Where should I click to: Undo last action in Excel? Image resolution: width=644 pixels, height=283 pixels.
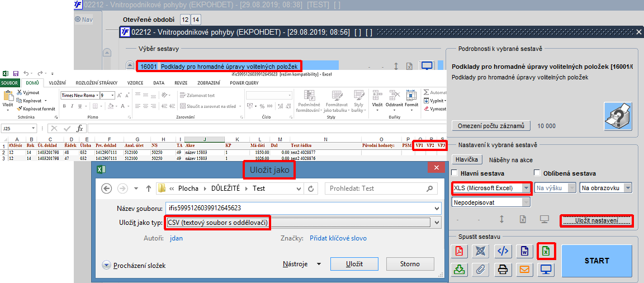pyautogui.click(x=27, y=73)
